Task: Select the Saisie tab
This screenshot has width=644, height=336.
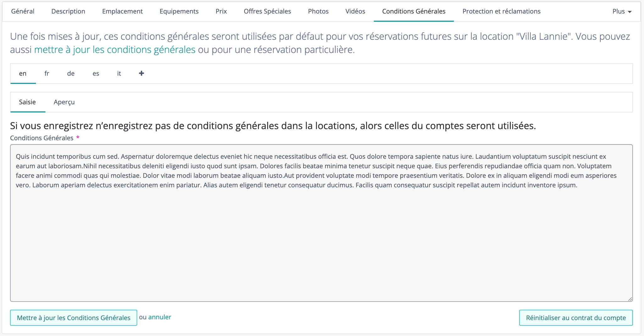Action: [27, 102]
